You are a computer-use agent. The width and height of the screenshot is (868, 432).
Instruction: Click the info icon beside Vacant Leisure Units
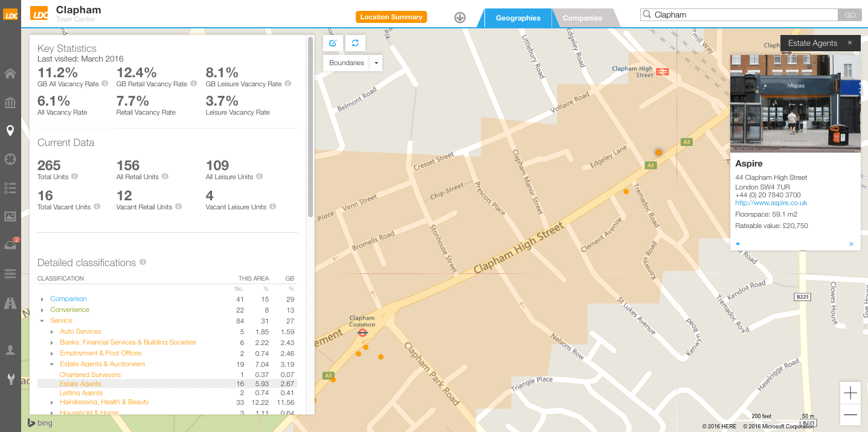pyautogui.click(x=272, y=207)
